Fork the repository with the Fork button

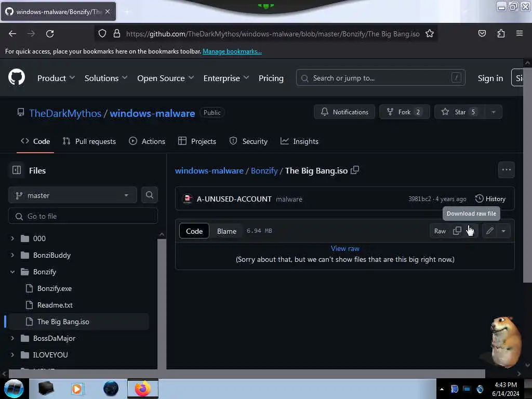[404, 112]
